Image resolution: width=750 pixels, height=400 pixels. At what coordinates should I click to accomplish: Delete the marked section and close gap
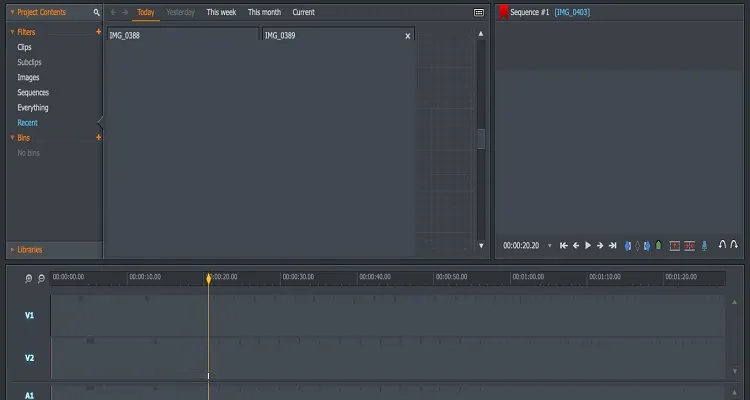pos(689,245)
